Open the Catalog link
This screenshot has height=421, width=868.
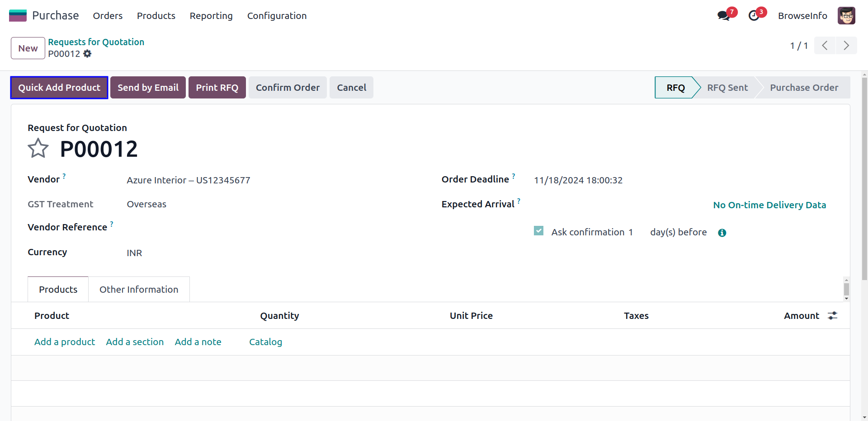tap(265, 342)
